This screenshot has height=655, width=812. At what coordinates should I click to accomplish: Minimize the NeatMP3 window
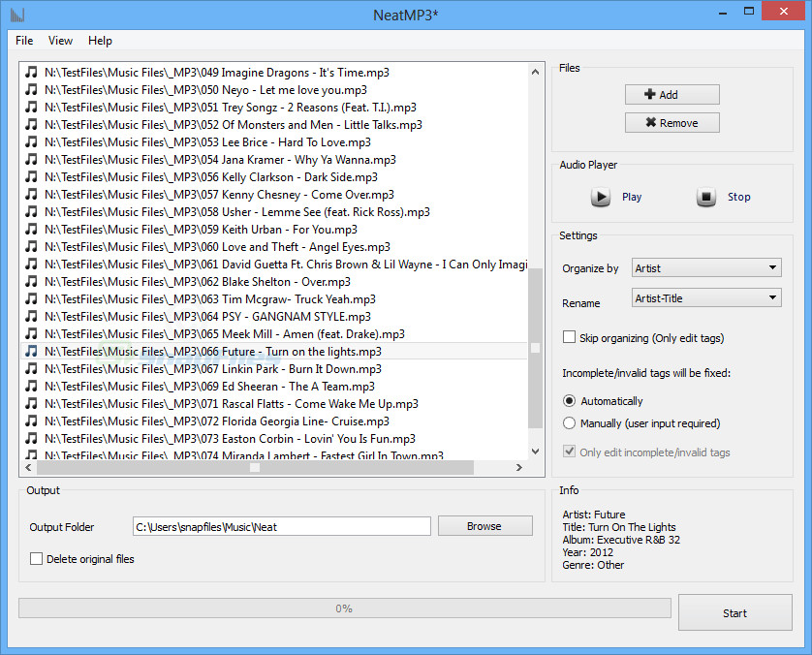tap(723, 12)
